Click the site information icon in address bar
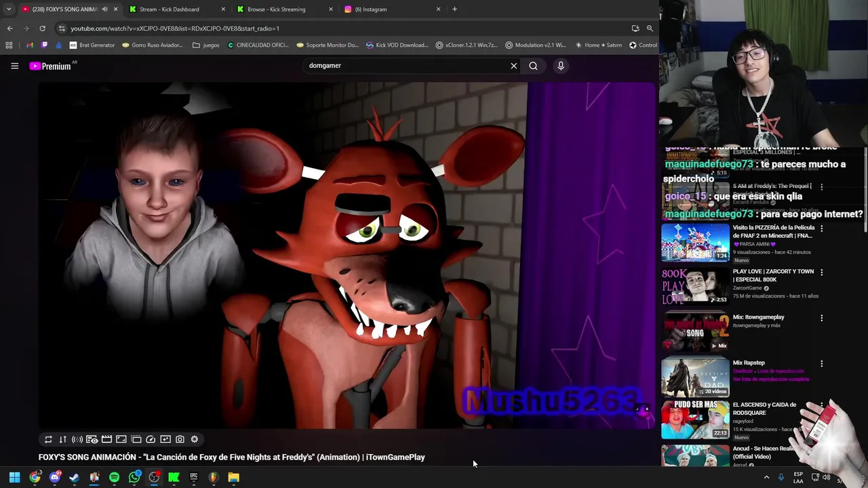This screenshot has height=488, width=868. (62, 28)
